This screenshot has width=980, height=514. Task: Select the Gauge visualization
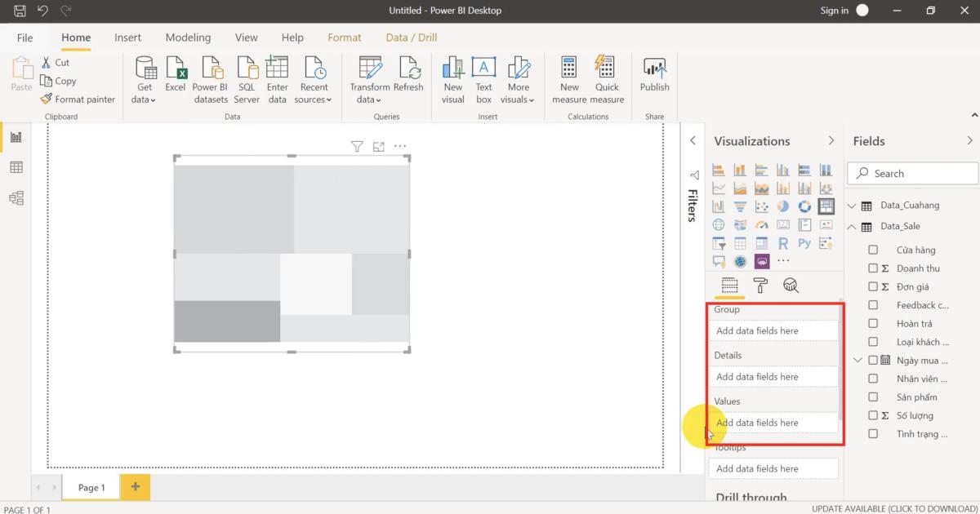(x=761, y=224)
